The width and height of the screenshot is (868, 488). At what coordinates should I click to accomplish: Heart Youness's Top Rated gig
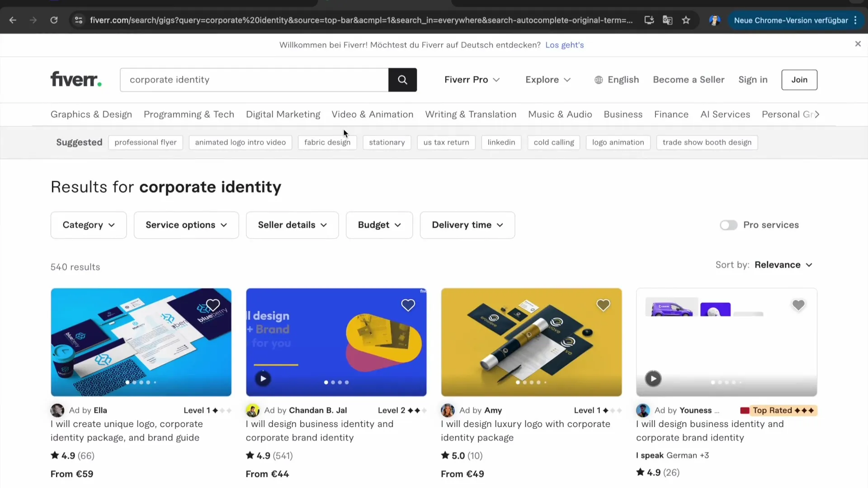click(x=798, y=305)
